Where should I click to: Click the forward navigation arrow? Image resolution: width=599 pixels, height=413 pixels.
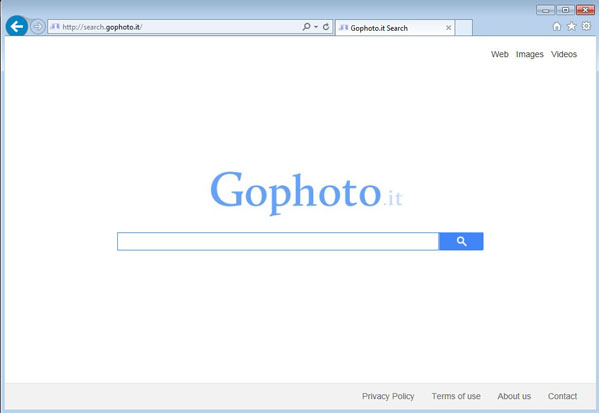(37, 27)
